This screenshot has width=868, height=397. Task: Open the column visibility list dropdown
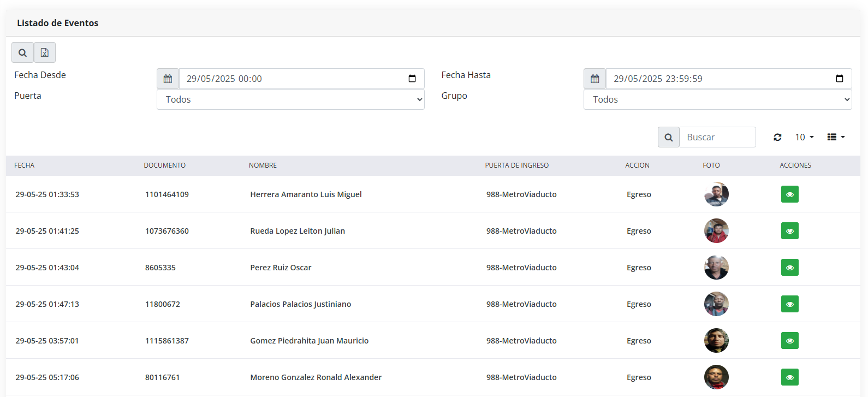[x=836, y=137]
